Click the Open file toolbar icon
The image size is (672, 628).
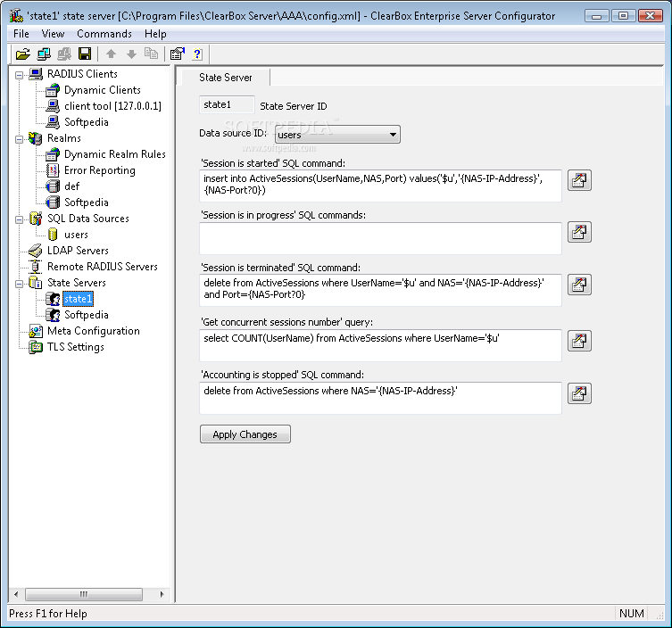tap(22, 54)
